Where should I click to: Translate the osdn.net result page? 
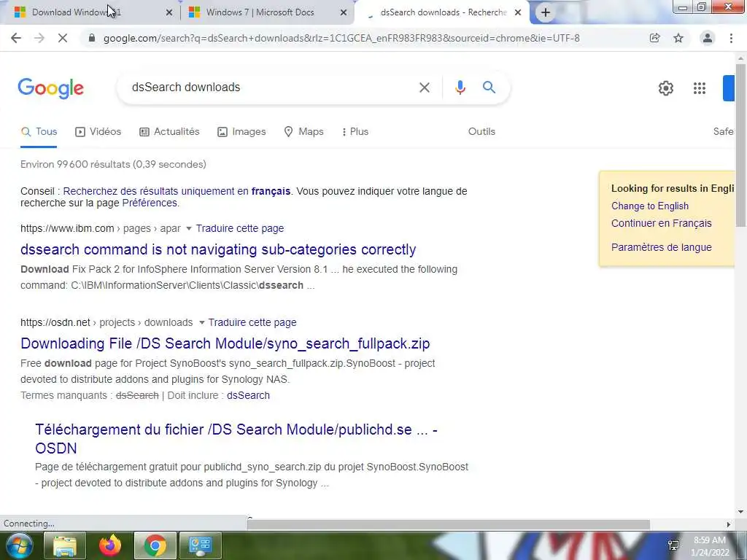tap(252, 323)
